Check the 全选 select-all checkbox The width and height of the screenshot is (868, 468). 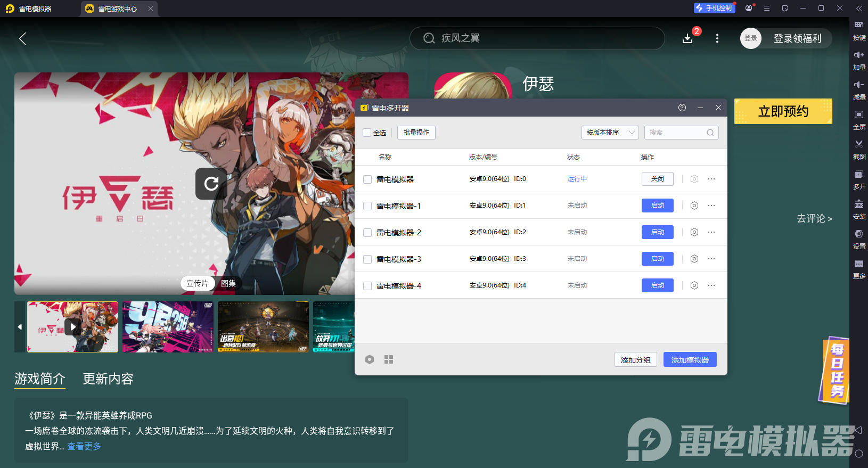click(x=367, y=133)
